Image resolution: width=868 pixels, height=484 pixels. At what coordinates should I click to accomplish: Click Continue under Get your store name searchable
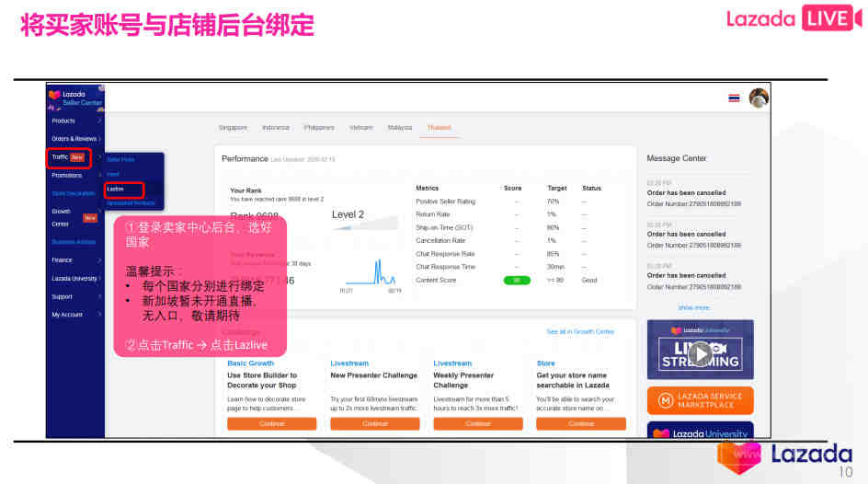click(x=581, y=423)
